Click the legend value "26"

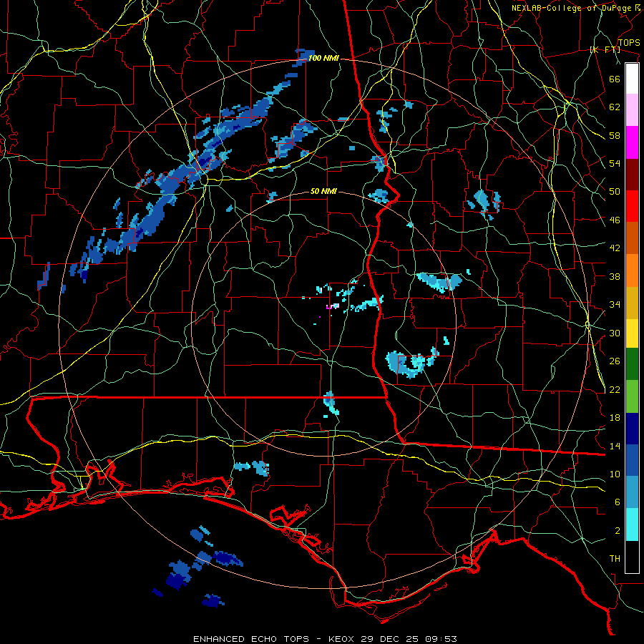(x=615, y=361)
